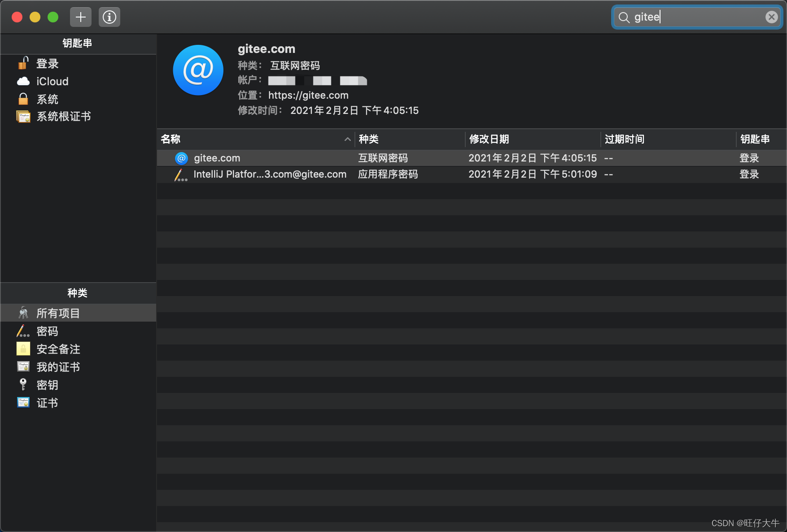Click the https://gitee.com location text

(x=308, y=95)
